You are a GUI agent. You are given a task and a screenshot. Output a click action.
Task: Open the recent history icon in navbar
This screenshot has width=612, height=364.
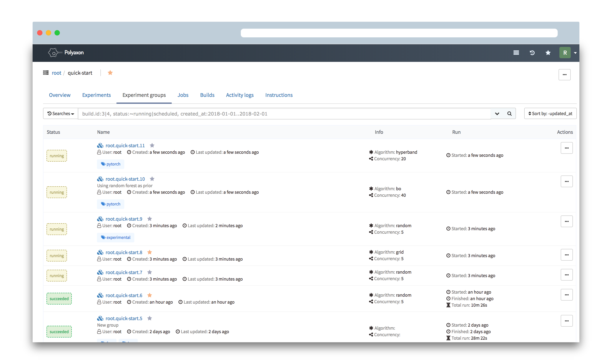[532, 53]
